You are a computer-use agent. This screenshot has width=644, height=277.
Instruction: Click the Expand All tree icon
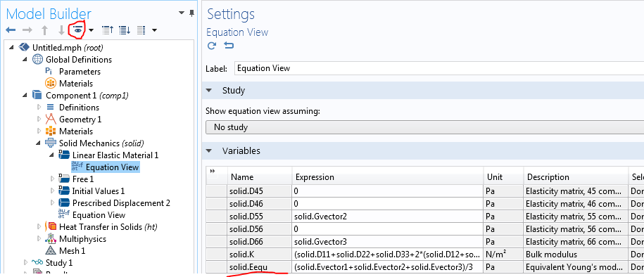click(125, 30)
